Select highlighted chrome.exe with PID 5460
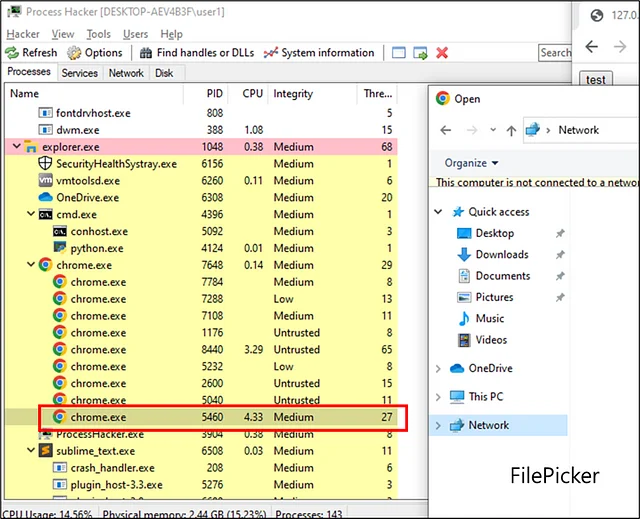The image size is (640, 519). pyautogui.click(x=98, y=417)
